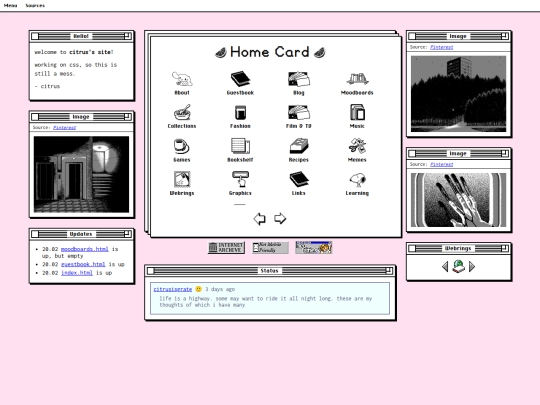Open the Games coffee cup icon
Screen dimensions: 540x405
182,146
